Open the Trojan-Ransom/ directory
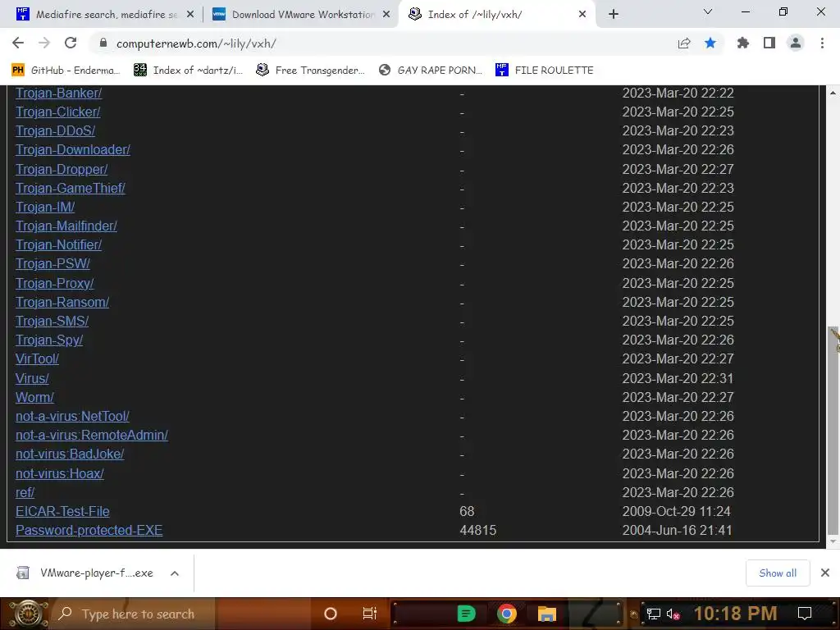This screenshot has width=840, height=630. [x=62, y=302]
